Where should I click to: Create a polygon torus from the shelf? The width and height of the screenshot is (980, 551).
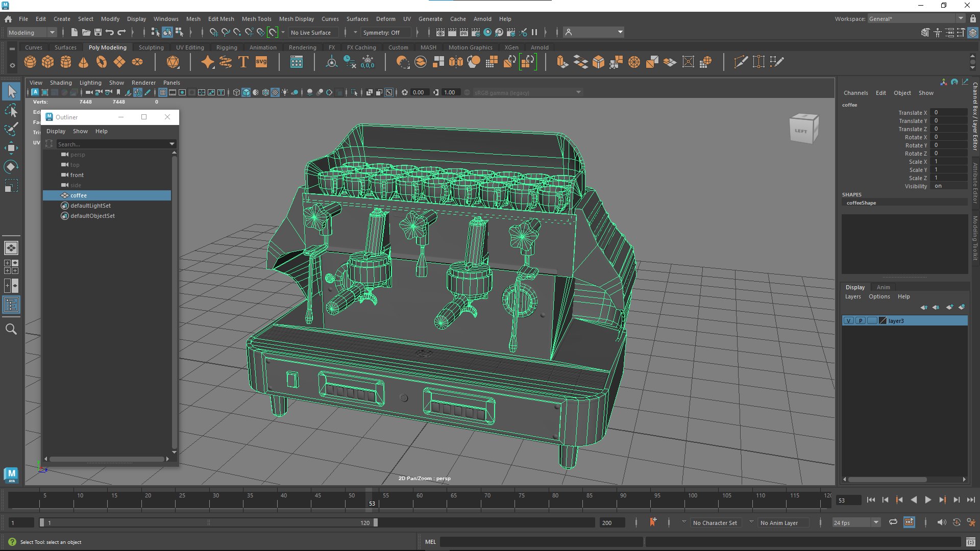tap(102, 62)
